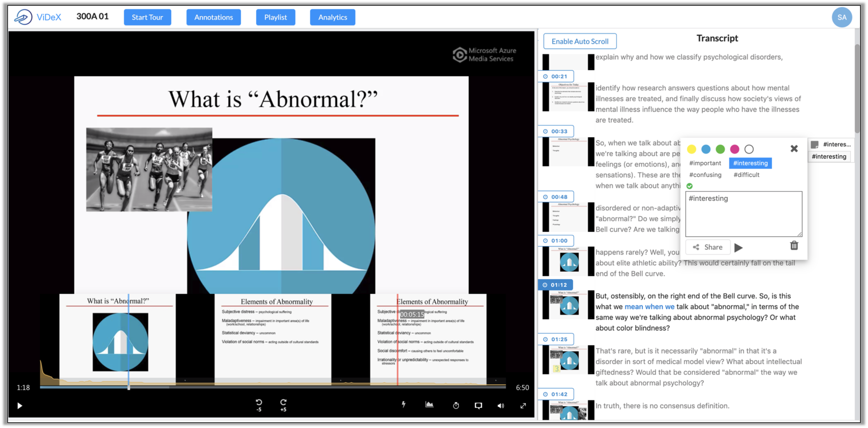The height and width of the screenshot is (428, 868).
Task: Open the stopwatch timer icon
Action: click(x=456, y=405)
